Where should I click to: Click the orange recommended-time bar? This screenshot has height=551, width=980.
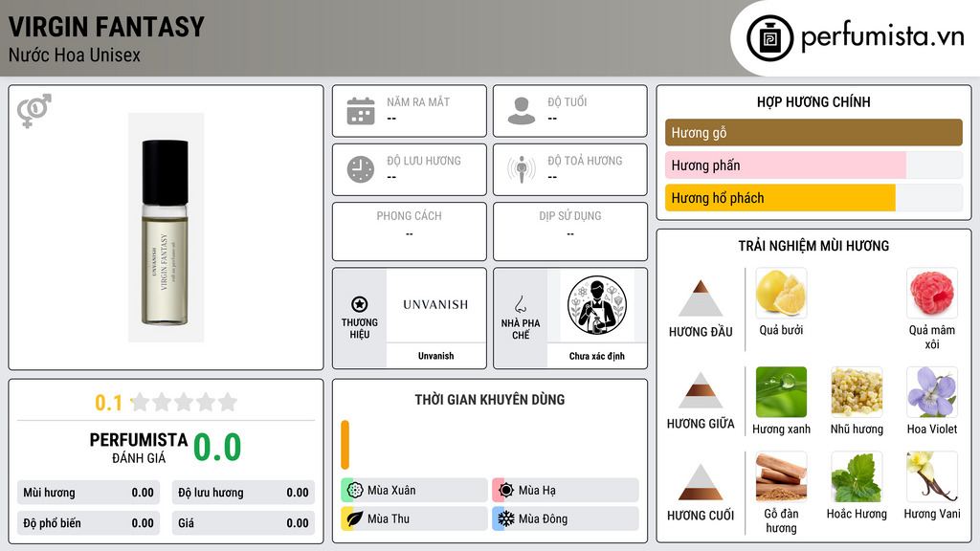[345, 445]
